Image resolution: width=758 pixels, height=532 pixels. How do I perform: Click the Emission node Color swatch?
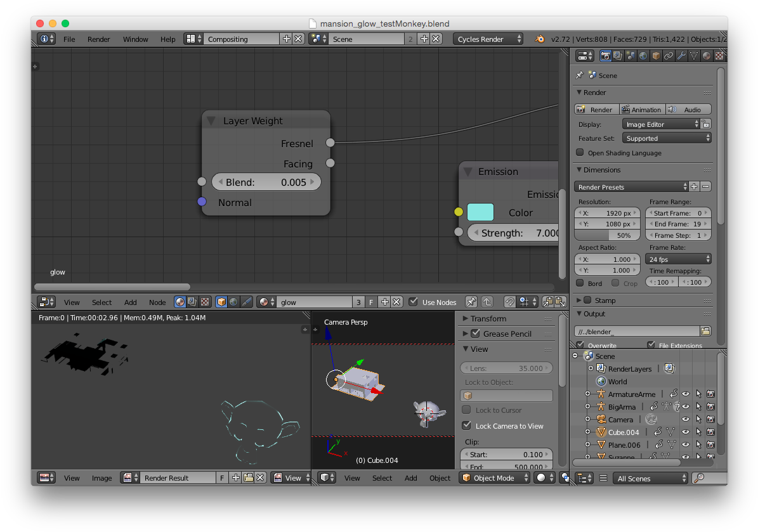click(480, 212)
